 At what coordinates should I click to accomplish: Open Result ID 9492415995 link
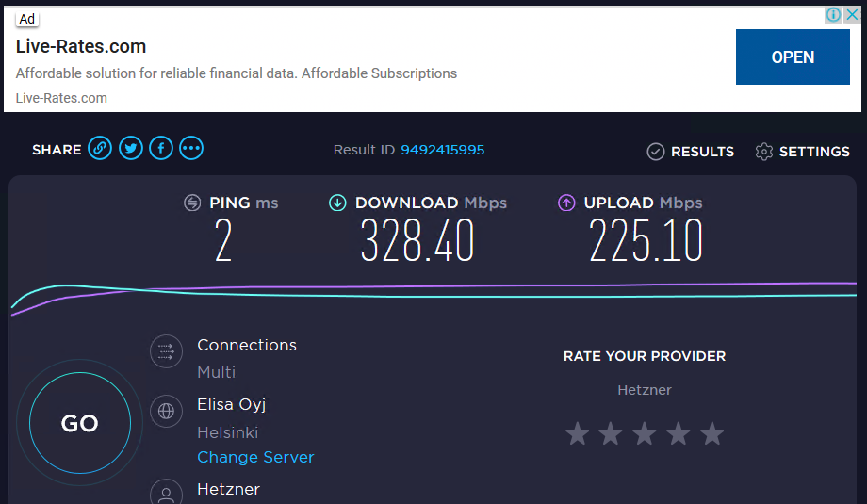[442, 150]
